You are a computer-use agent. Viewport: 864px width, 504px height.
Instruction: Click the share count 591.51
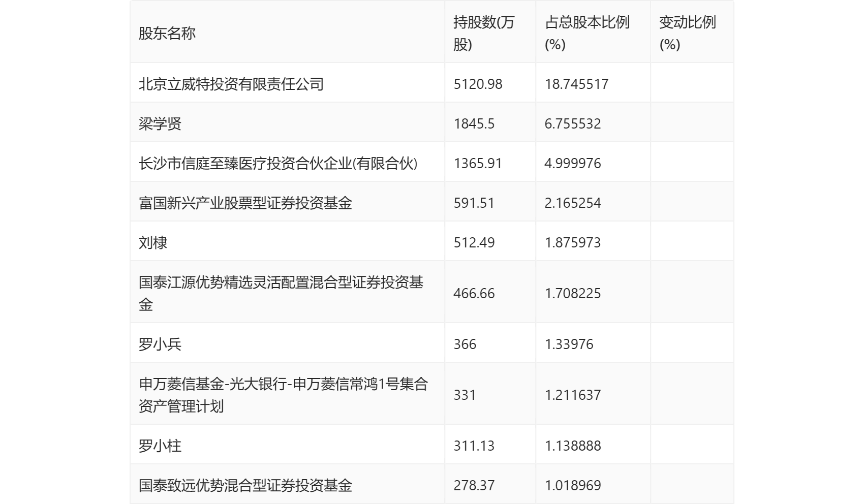point(474,203)
